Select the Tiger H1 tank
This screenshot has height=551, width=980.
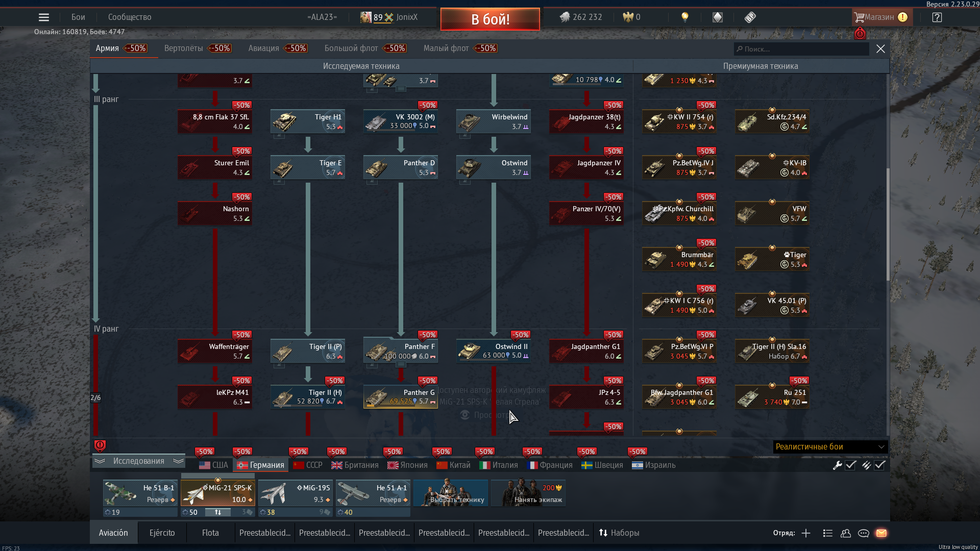308,121
